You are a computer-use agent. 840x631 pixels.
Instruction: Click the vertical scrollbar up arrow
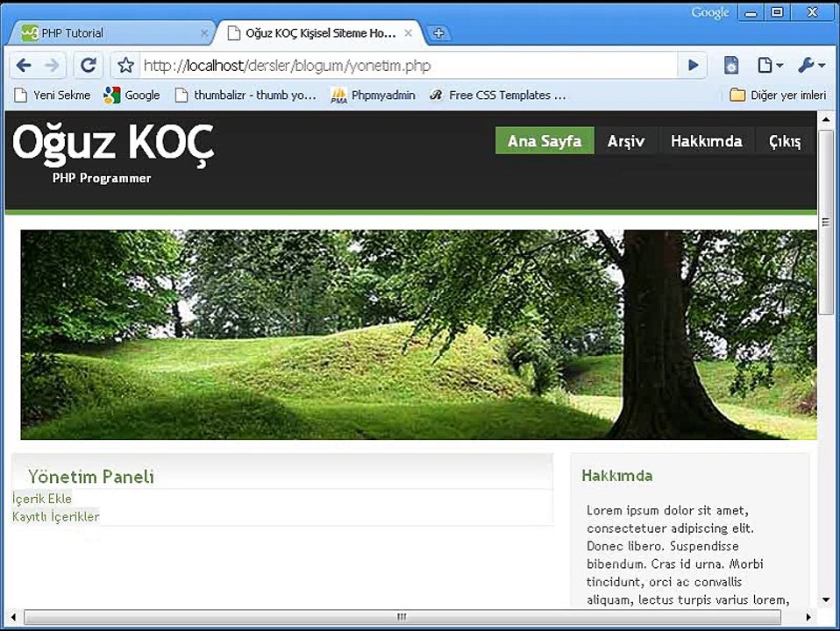click(x=826, y=119)
